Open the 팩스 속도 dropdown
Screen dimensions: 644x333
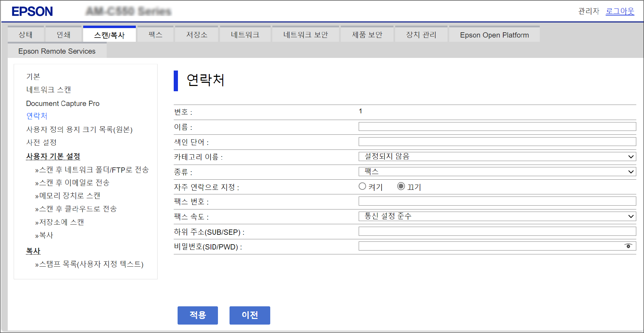497,216
